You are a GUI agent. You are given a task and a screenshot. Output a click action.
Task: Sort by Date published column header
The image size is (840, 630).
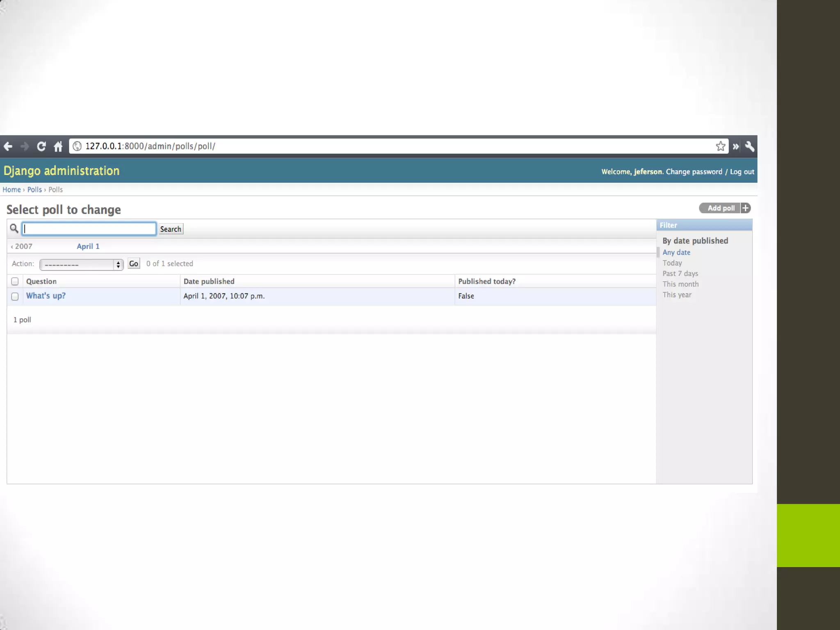pos(209,281)
